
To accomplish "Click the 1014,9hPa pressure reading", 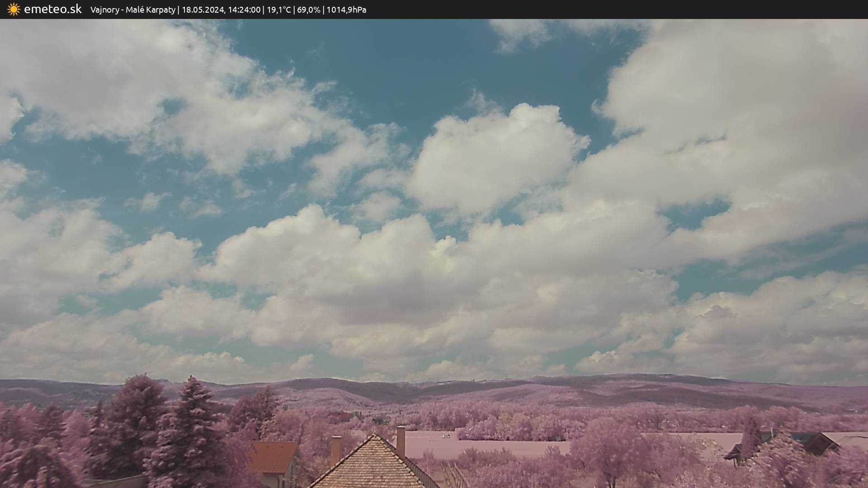I will 346,10.
